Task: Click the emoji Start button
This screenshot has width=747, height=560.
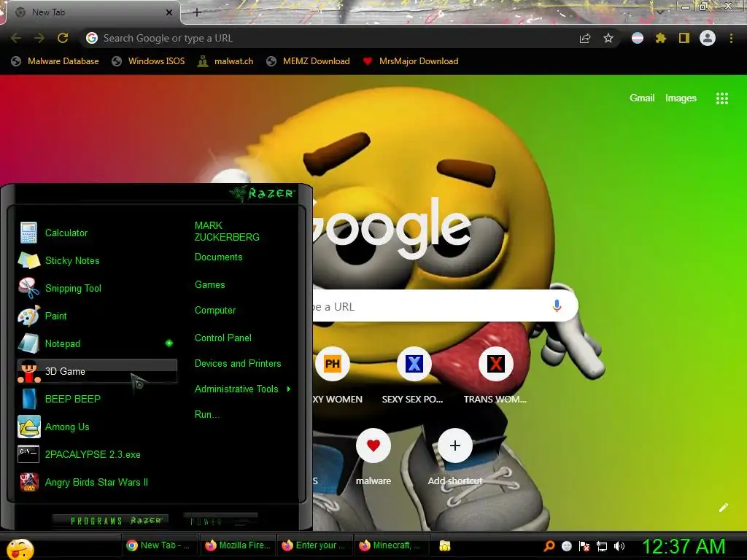Action: point(20,549)
